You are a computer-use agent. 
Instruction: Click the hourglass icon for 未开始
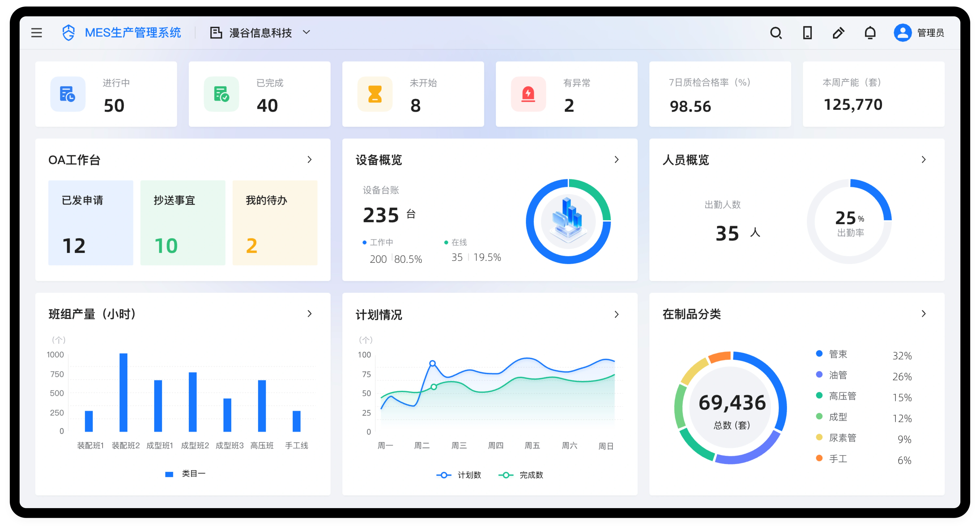pyautogui.click(x=375, y=94)
